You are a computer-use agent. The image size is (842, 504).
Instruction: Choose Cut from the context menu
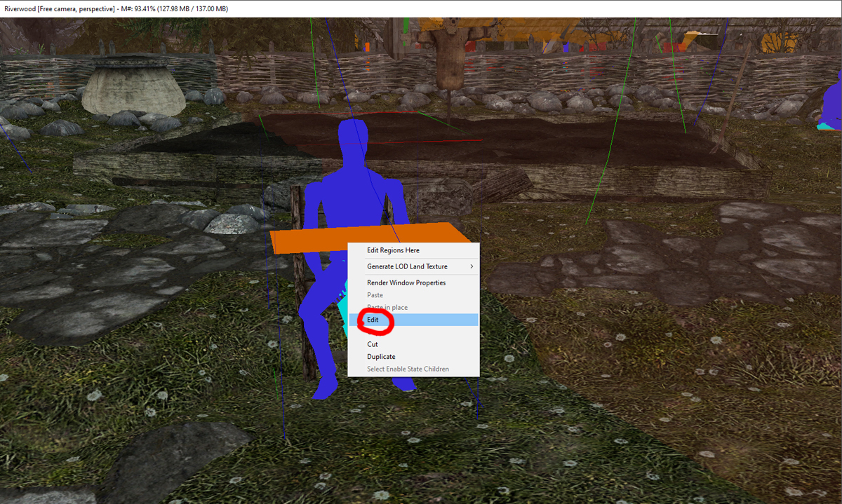coord(373,344)
